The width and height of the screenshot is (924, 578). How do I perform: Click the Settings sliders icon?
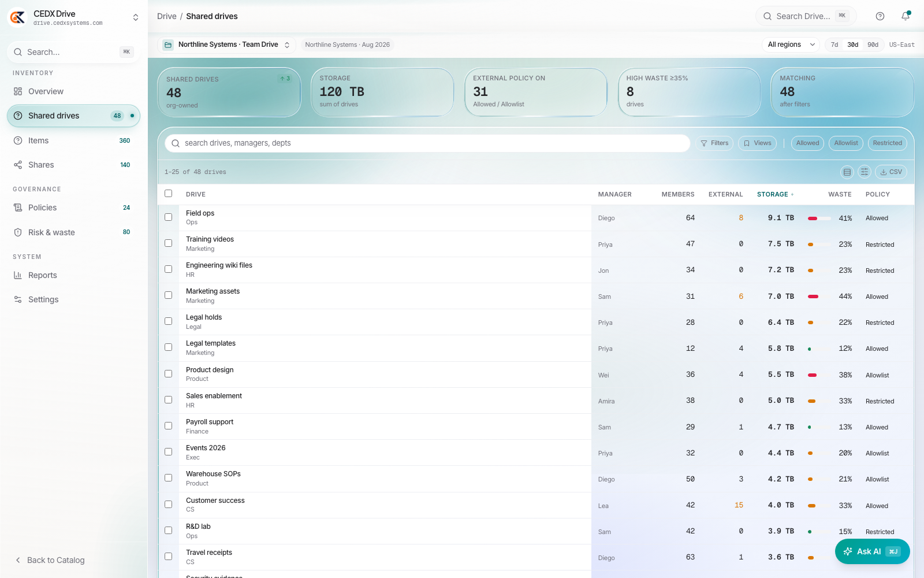coord(18,299)
